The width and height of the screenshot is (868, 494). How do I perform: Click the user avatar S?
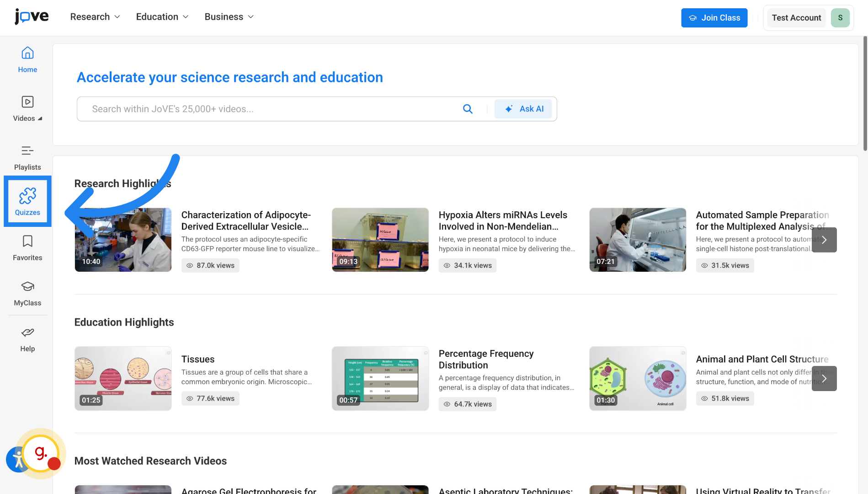[840, 18]
